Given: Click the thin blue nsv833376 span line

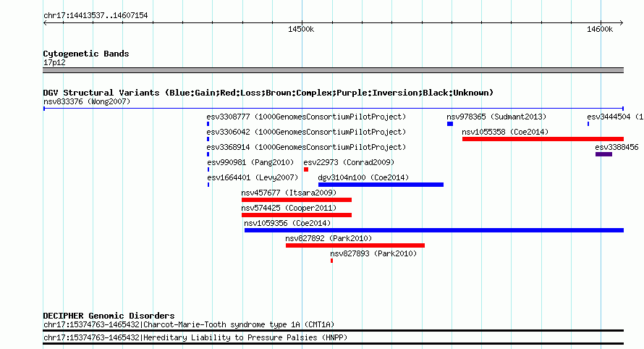Looking at the screenshot, I should pos(334,109).
